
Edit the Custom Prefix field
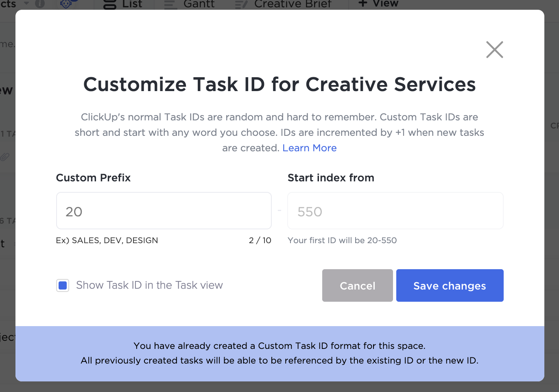164,211
